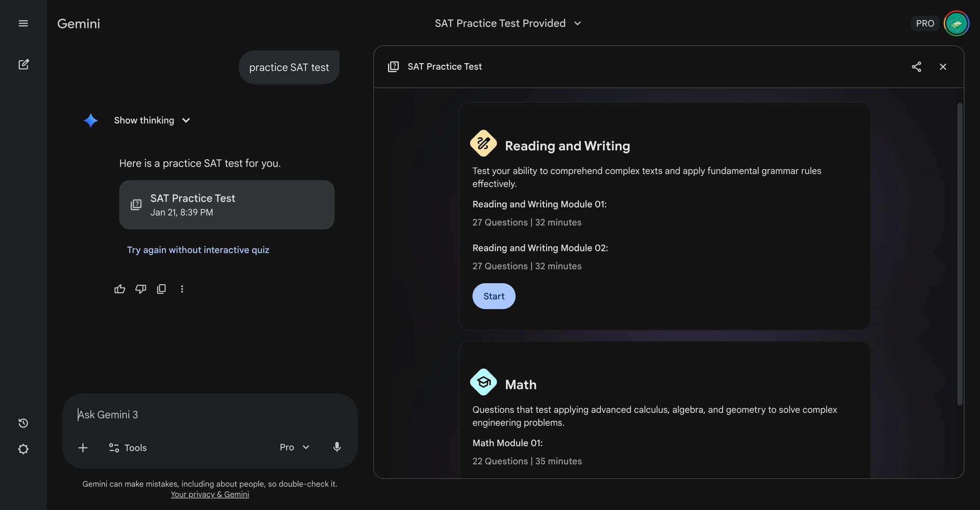980x510 pixels.
Task: Open the settings gear in the sidebar
Action: (23, 449)
